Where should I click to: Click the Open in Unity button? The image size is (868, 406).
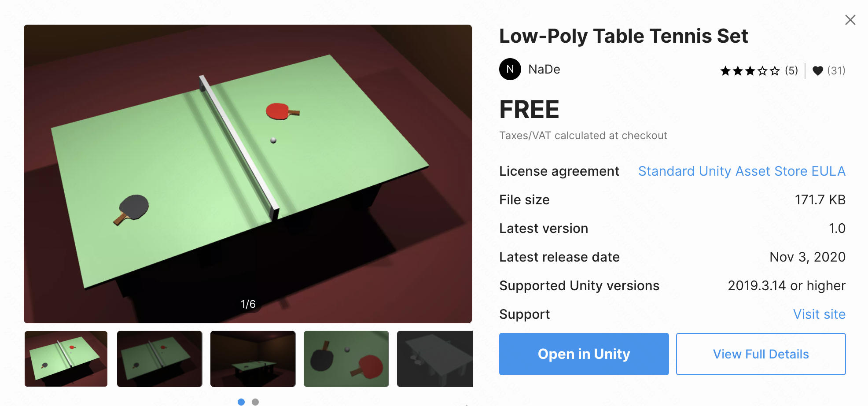click(584, 354)
